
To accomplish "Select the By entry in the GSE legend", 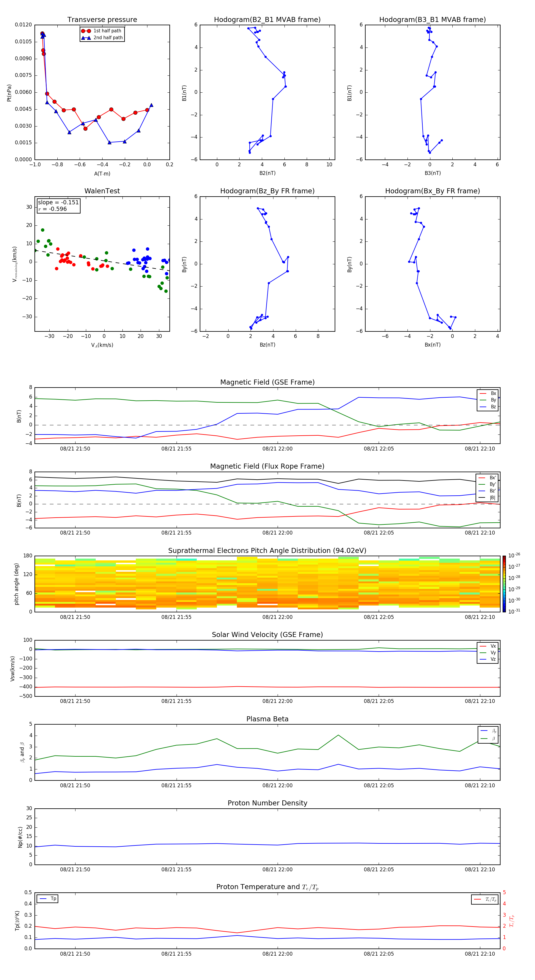I will tap(488, 400).
